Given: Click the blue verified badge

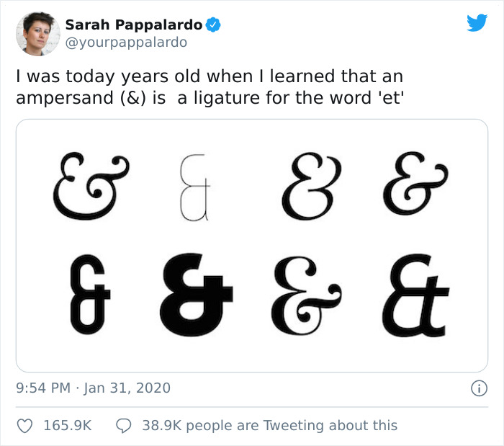Looking at the screenshot, I should pyautogui.click(x=213, y=25).
